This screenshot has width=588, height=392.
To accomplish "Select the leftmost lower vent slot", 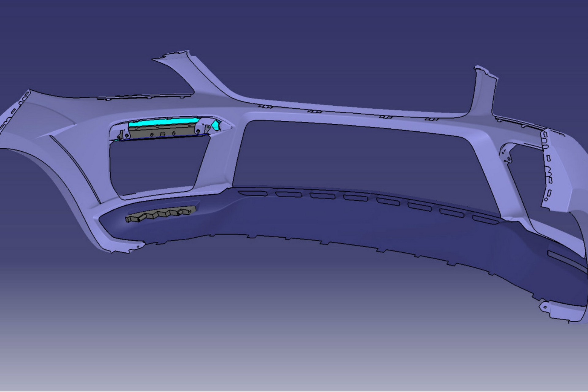I will pos(253,194).
